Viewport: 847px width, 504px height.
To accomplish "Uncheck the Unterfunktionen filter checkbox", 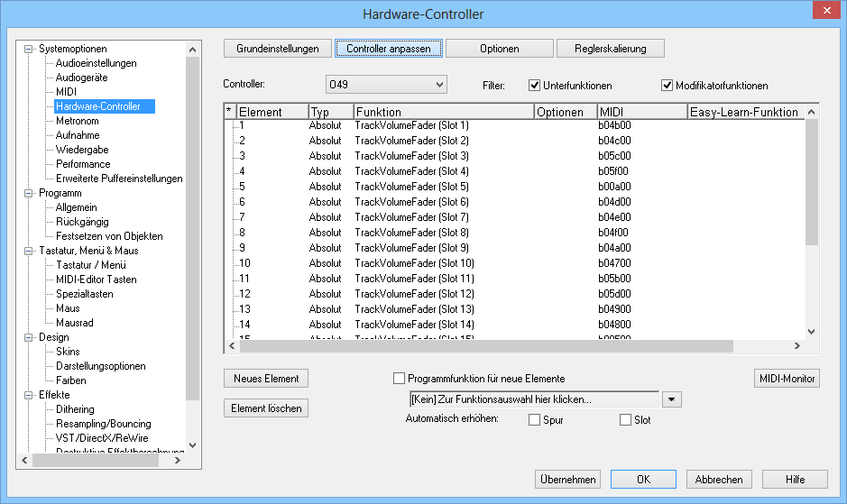I will (x=535, y=86).
